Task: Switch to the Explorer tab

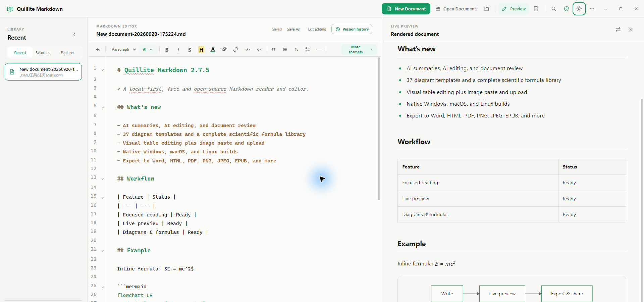Action: tap(67, 53)
